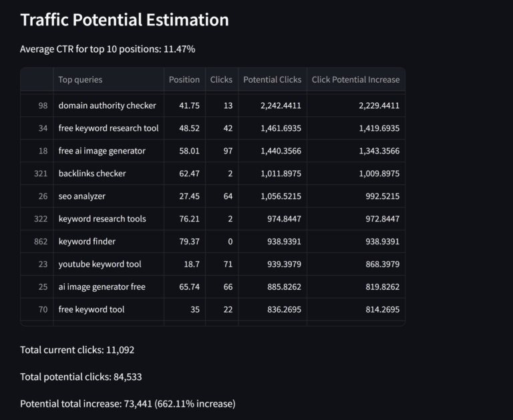Screen dimensions: 513x420
Task: Click the Position column header
Action: pyautogui.click(x=184, y=79)
